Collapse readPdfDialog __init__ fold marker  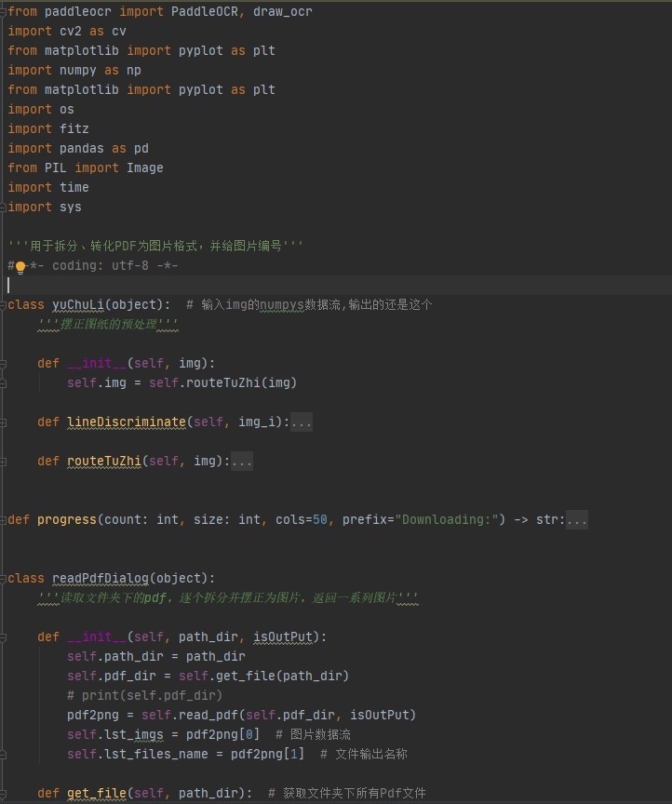tap(3, 637)
